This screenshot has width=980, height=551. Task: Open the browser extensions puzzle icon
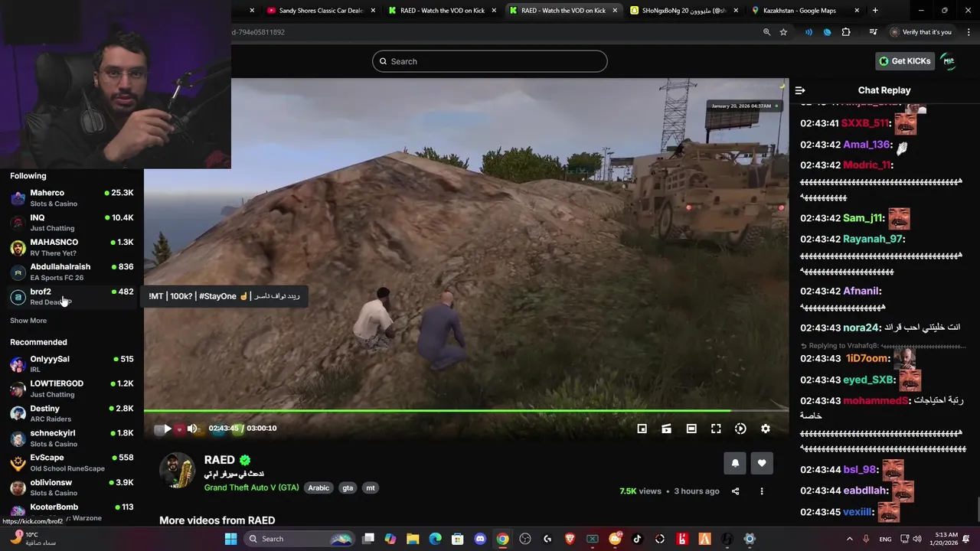(846, 32)
